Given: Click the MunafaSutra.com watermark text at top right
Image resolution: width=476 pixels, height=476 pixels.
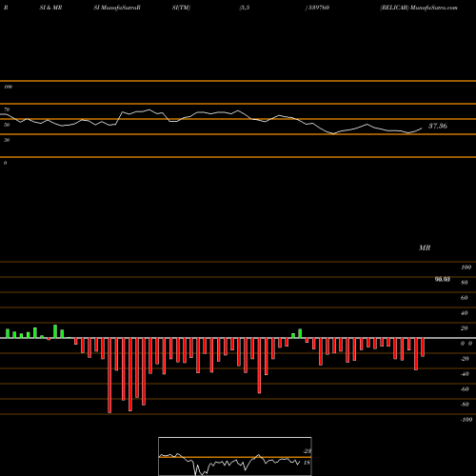Looking at the screenshot, I should [x=434, y=8].
